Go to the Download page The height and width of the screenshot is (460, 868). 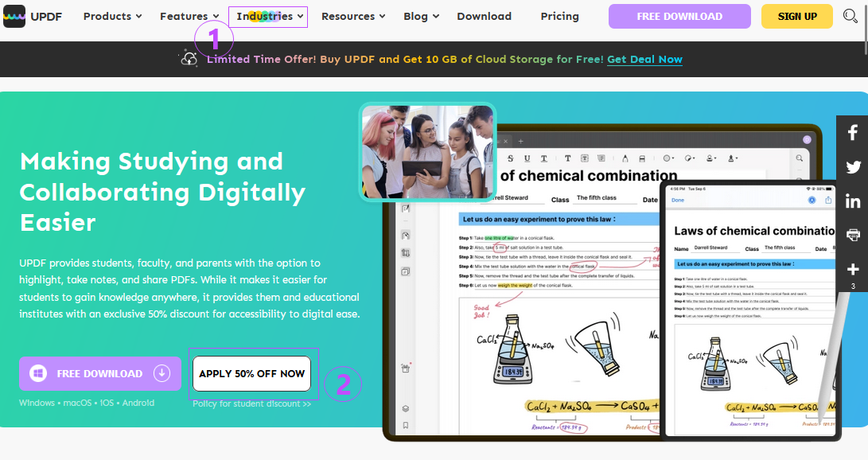pyautogui.click(x=484, y=17)
